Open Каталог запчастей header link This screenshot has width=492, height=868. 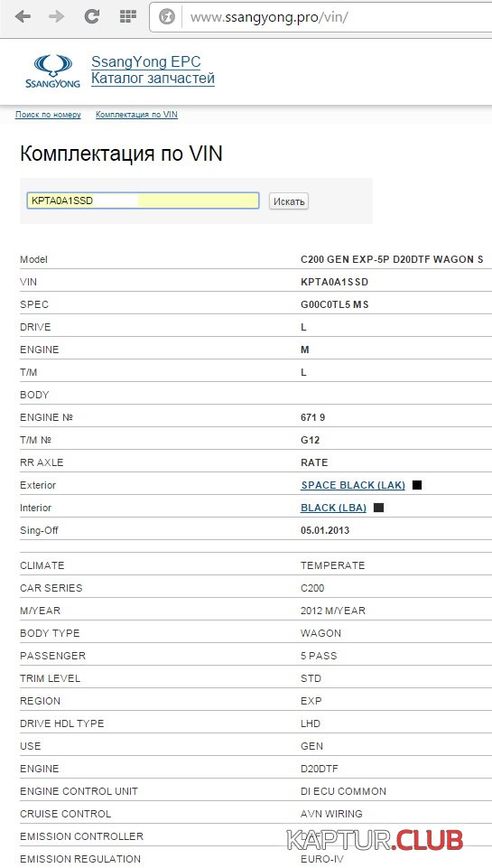(x=153, y=79)
